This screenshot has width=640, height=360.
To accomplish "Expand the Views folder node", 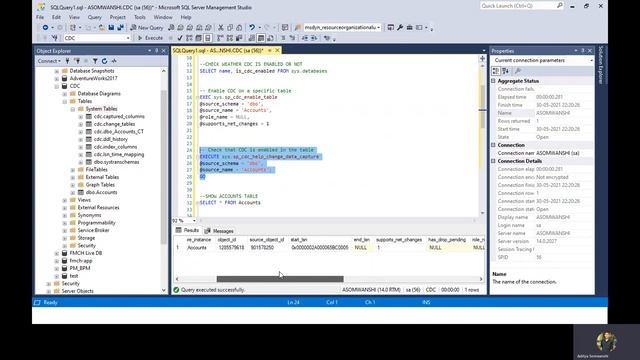I will pos(64,200).
